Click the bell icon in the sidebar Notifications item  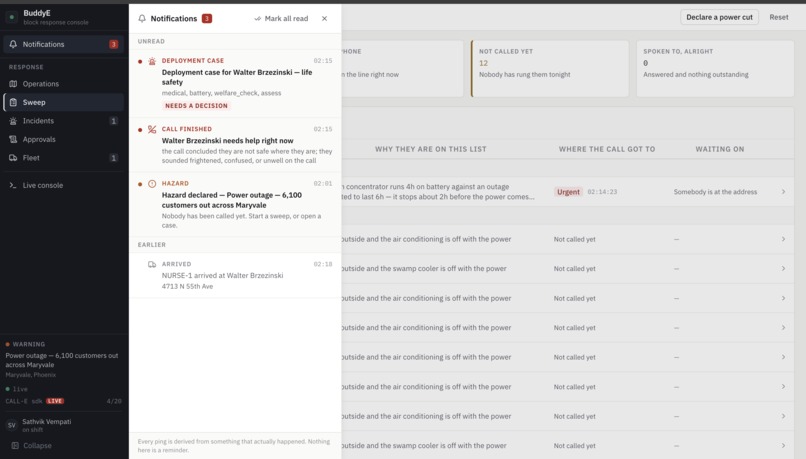pyautogui.click(x=13, y=44)
